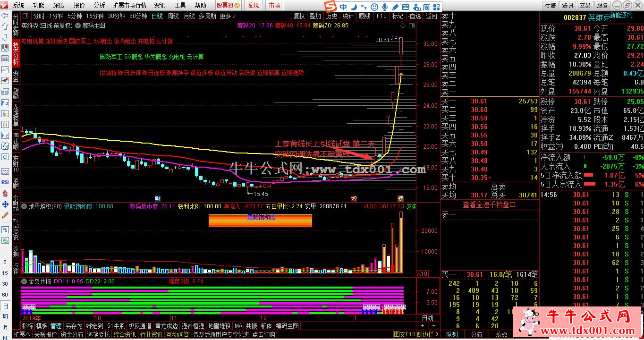Open the 扩展市场行情 menu
Viewport: 644px width, 340px height.
coord(129,5)
